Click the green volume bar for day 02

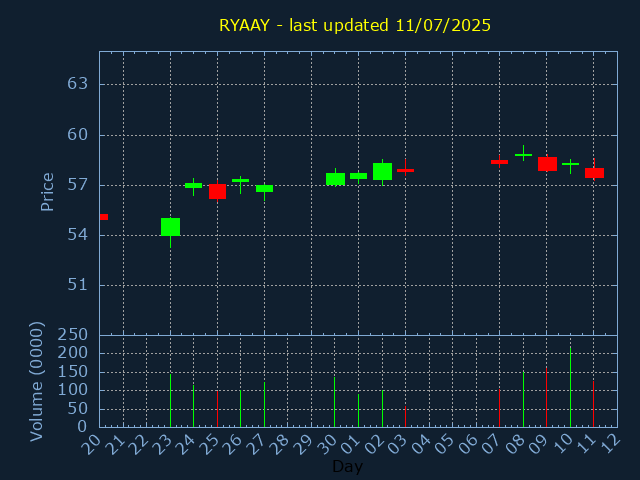click(x=382, y=409)
